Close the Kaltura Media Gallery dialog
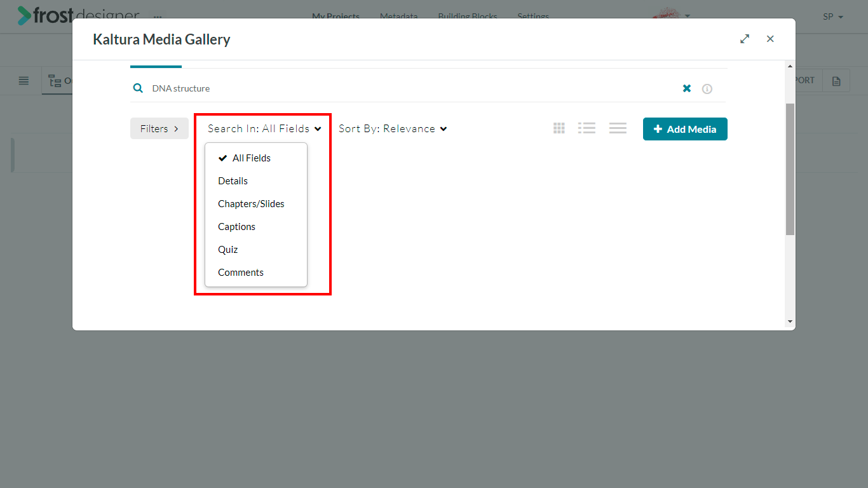The height and width of the screenshot is (488, 868). [770, 39]
